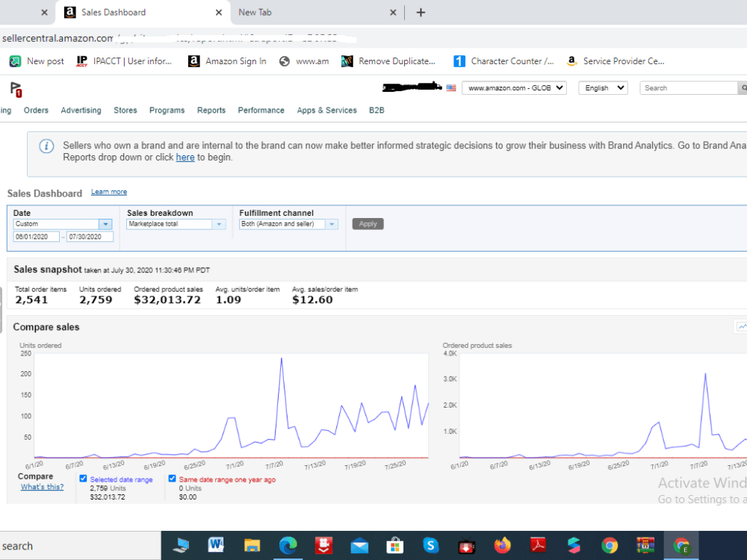Open the Mail app from the taskbar
Screen dimensions: 747x560
coord(359,546)
